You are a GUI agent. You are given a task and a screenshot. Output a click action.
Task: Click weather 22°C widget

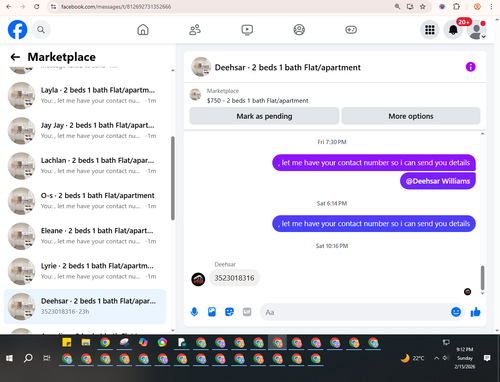pos(412,358)
